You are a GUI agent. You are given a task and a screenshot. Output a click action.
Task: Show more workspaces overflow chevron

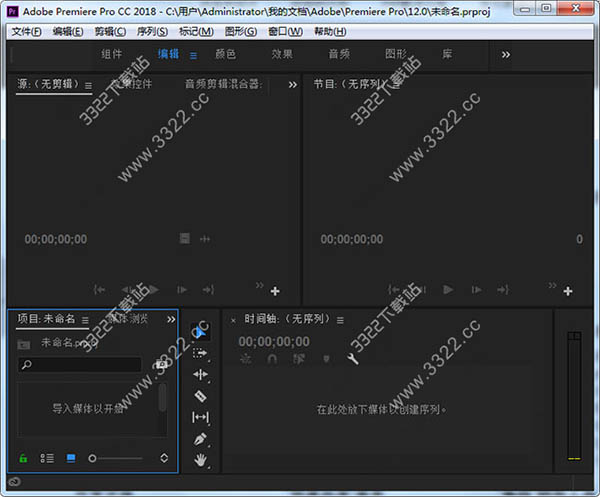(506, 55)
